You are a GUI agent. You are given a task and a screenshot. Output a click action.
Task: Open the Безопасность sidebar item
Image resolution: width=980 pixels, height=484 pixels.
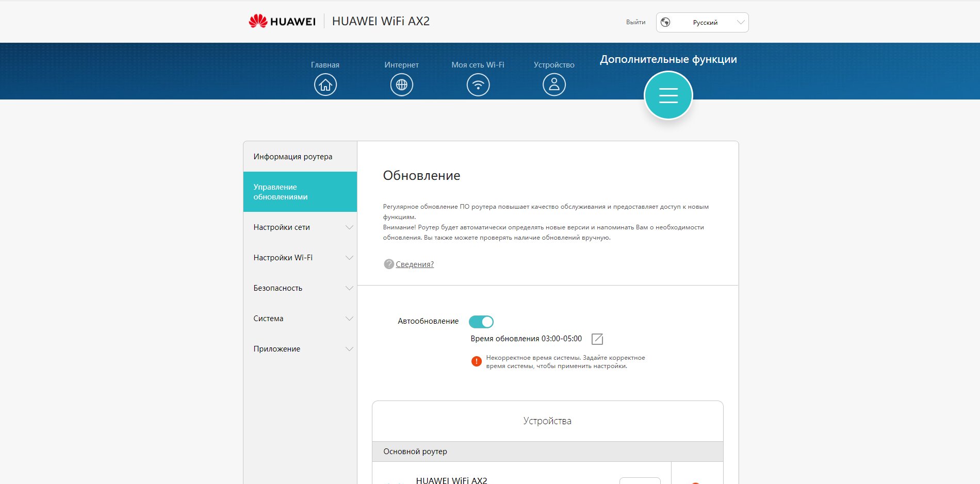click(x=300, y=288)
